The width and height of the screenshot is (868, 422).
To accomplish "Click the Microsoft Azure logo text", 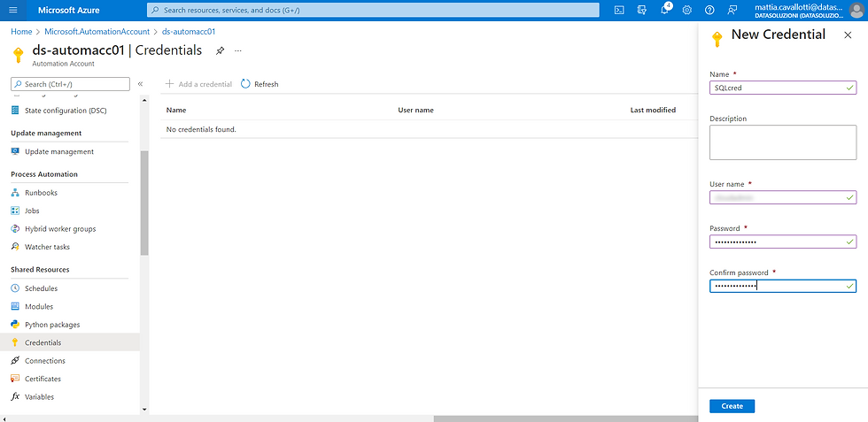I will point(69,10).
